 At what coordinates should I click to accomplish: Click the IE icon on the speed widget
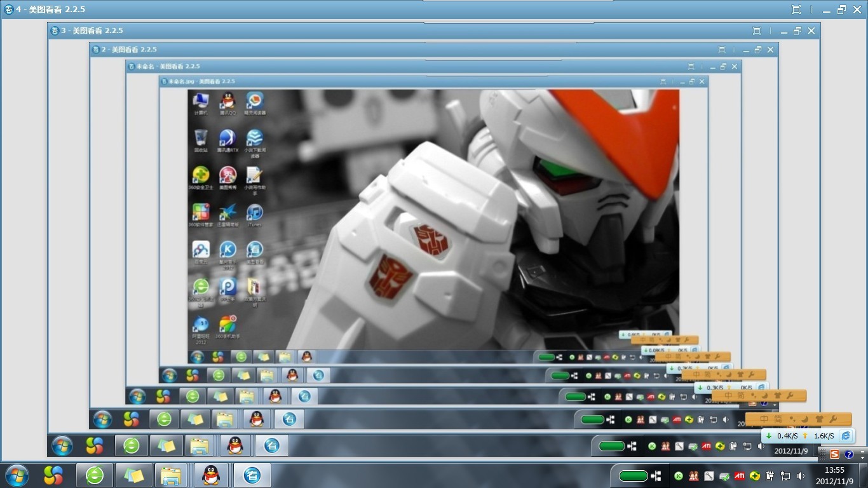[845, 436]
